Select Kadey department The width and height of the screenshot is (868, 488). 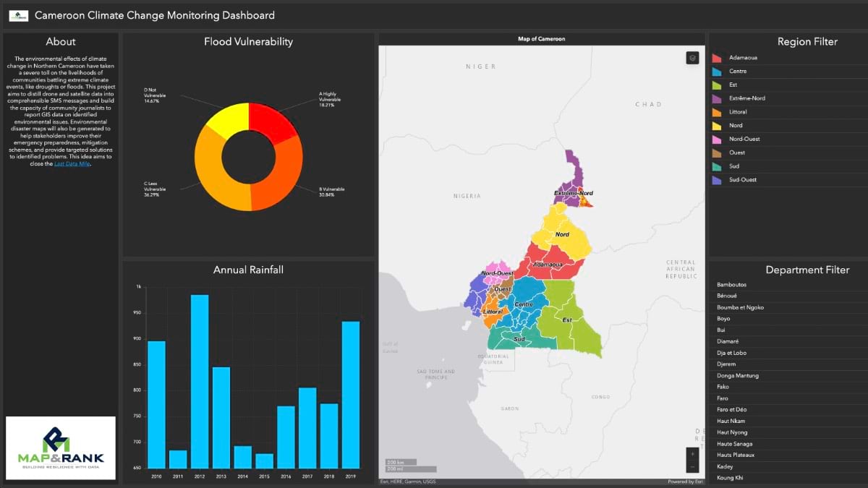[787, 466]
